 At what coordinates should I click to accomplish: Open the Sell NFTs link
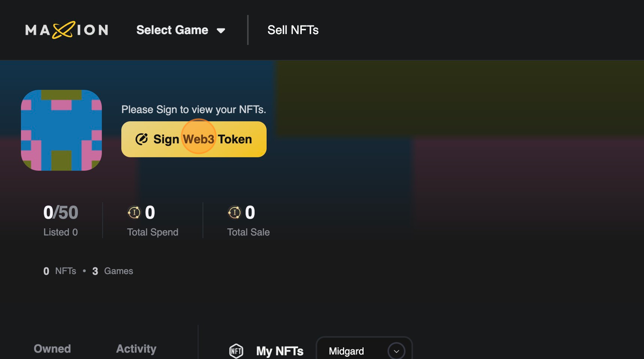293,30
